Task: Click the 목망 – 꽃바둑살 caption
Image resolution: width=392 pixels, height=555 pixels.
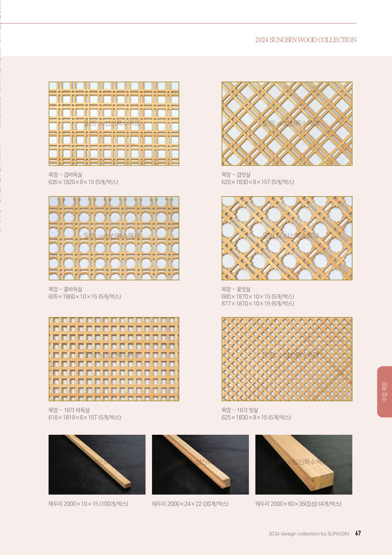Action: [x=65, y=289]
